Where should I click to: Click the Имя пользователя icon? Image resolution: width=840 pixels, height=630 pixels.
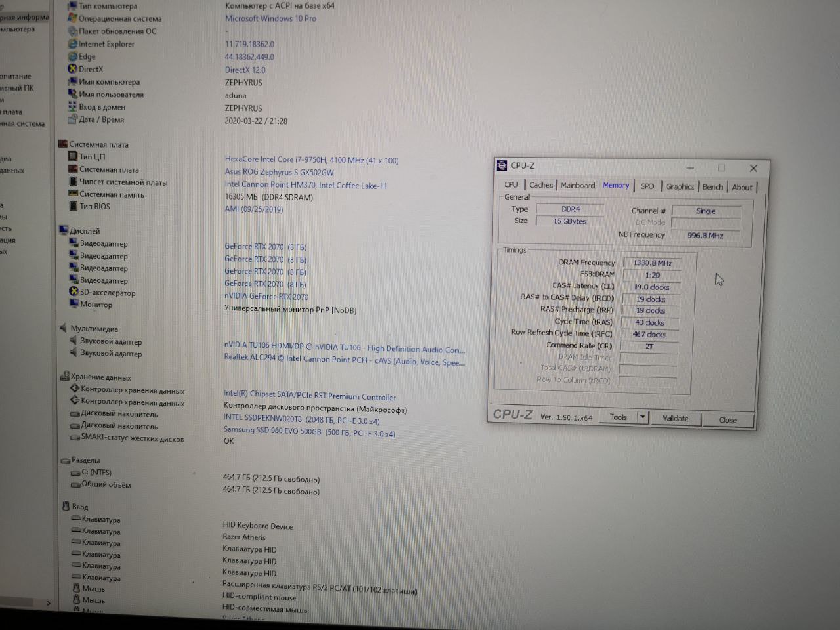(73, 94)
